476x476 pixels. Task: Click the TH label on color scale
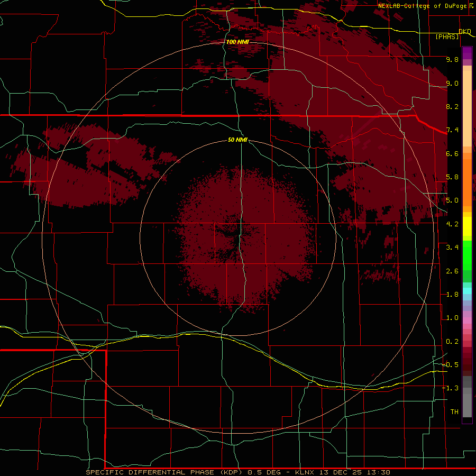tap(454, 412)
